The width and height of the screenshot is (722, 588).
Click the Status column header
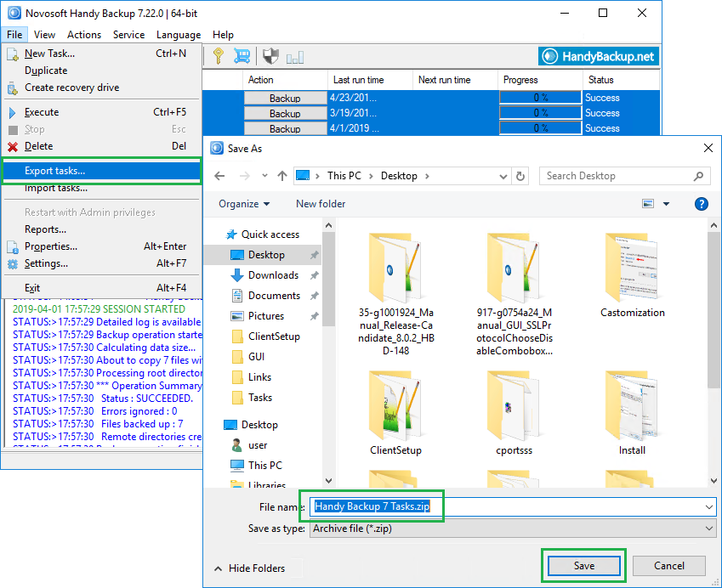[621, 80]
